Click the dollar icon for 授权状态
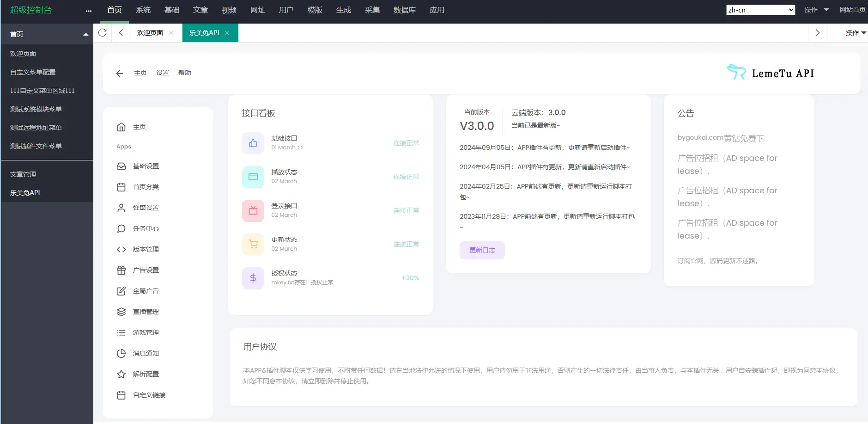The image size is (868, 424). pos(252,278)
